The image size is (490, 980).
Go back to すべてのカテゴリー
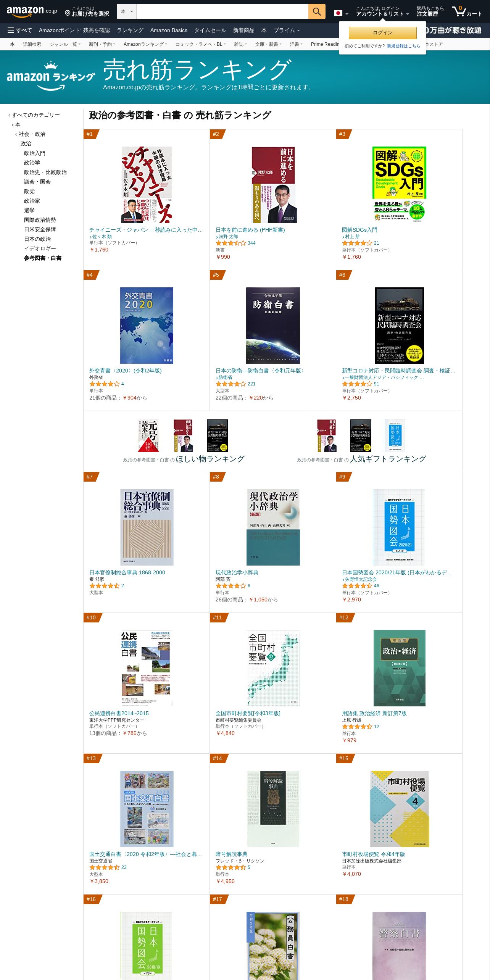[34, 115]
